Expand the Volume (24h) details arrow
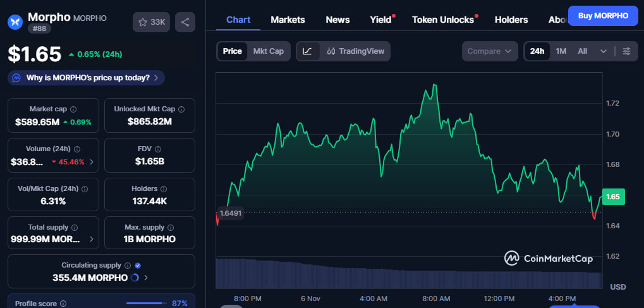The width and height of the screenshot is (644, 308). click(x=92, y=162)
